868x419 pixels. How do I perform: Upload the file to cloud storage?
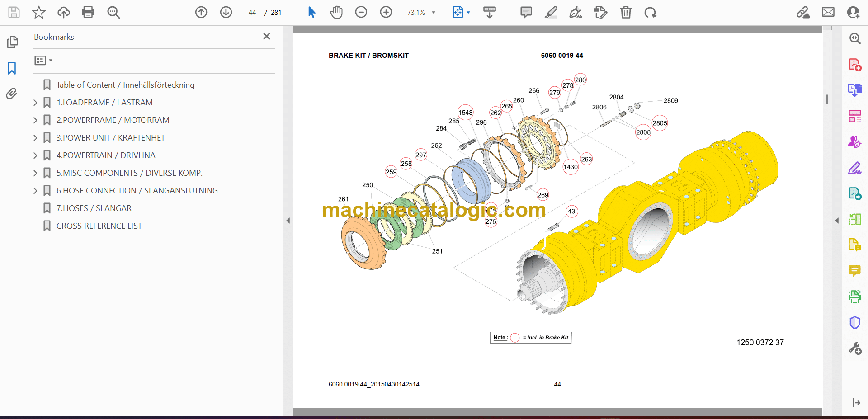(64, 12)
